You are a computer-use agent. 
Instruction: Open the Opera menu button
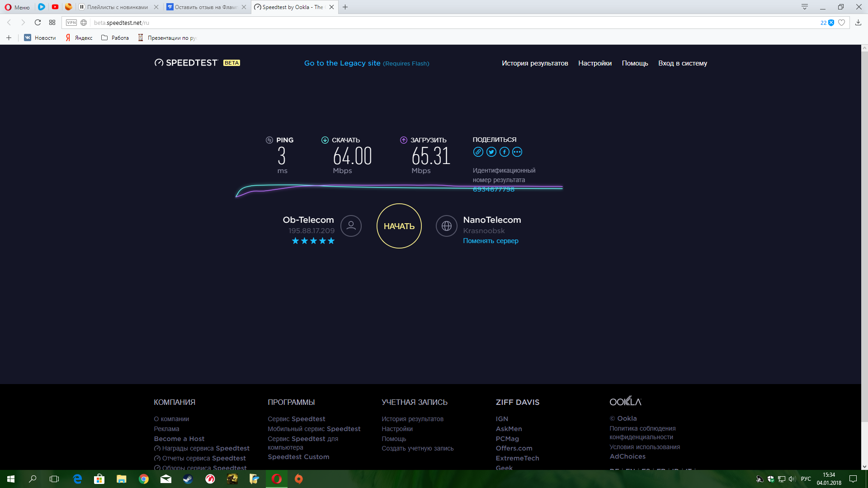click(x=17, y=7)
